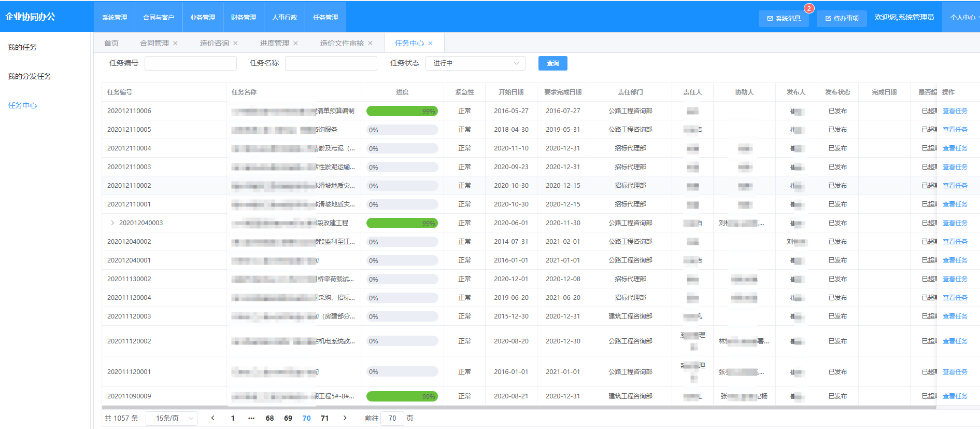Open 财务管理 top menu
The height and width of the screenshot is (429, 980).
tap(244, 17)
